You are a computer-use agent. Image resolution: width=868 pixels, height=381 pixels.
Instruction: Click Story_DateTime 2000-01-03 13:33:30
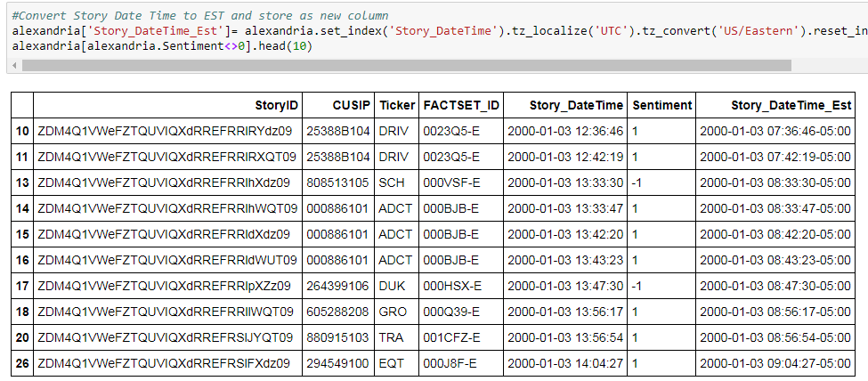tap(565, 182)
